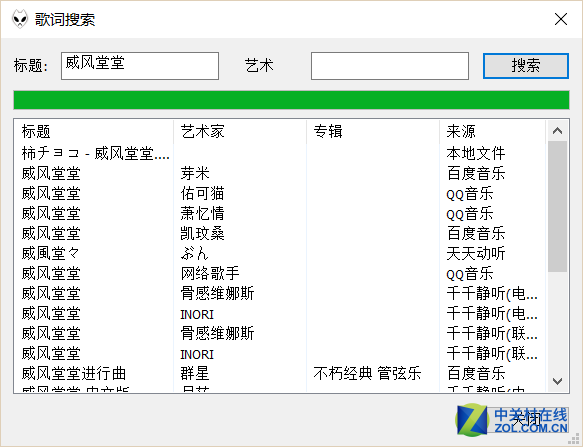Click the 天天动听 source cell
This screenshot has height=447, width=583.
click(x=476, y=254)
